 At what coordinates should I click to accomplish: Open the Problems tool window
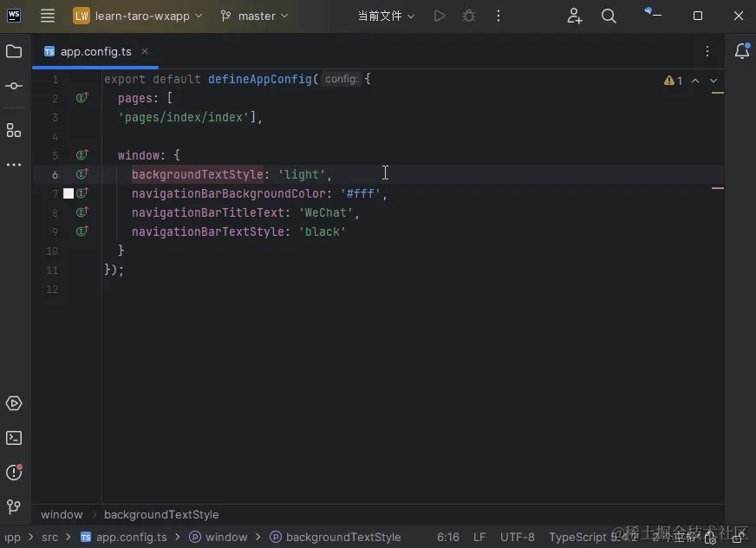point(14,473)
